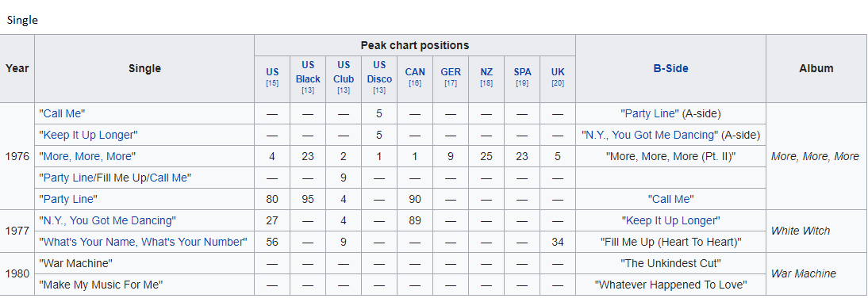Open the "Call Me" single link
The width and height of the screenshot is (868, 302).
click(x=62, y=113)
